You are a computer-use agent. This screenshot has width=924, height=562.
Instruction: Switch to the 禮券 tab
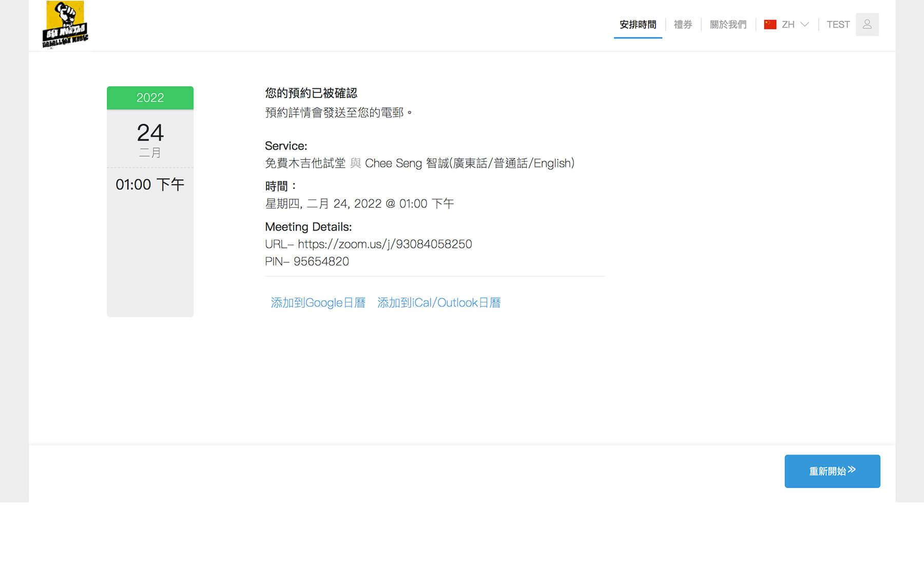pos(683,25)
